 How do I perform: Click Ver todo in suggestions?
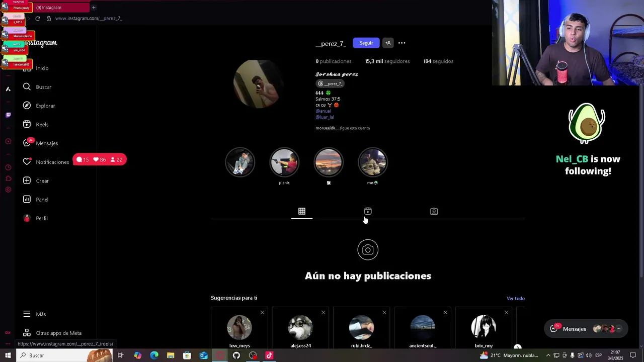(x=516, y=299)
